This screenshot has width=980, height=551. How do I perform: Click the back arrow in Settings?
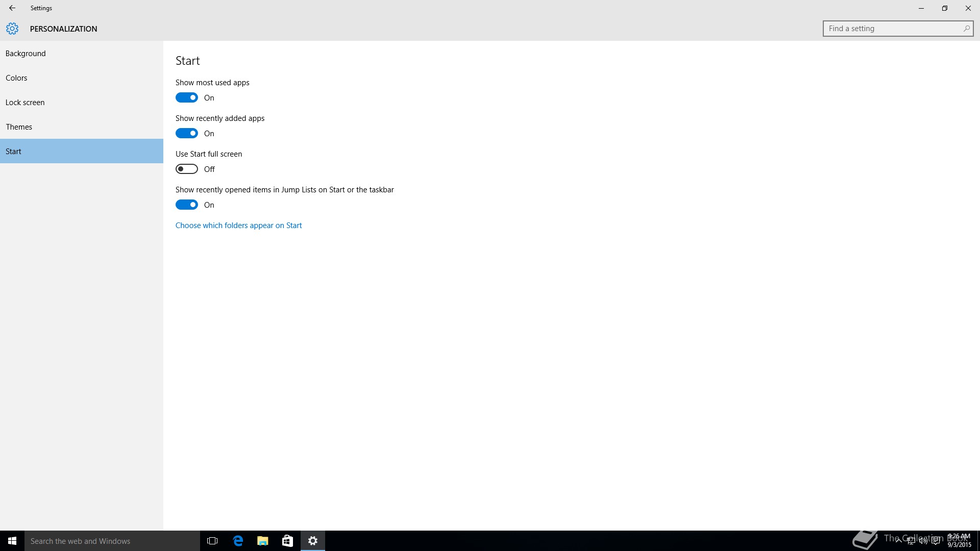click(12, 8)
